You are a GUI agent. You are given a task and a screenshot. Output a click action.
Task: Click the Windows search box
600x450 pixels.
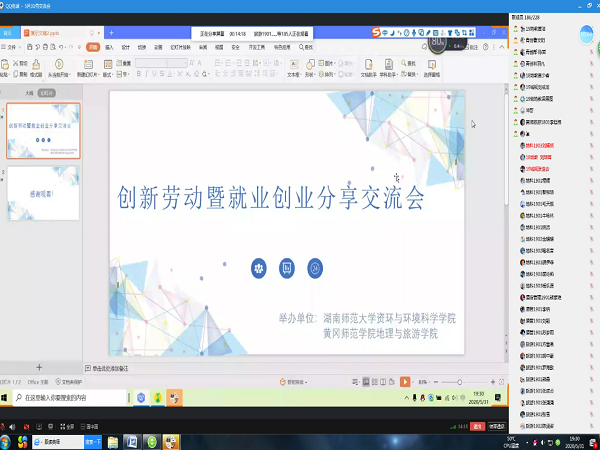(69, 398)
